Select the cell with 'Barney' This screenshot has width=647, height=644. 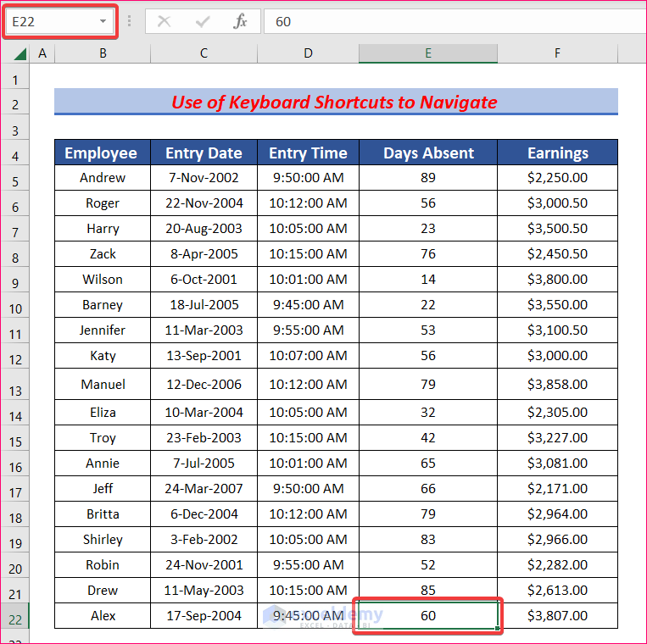103,305
